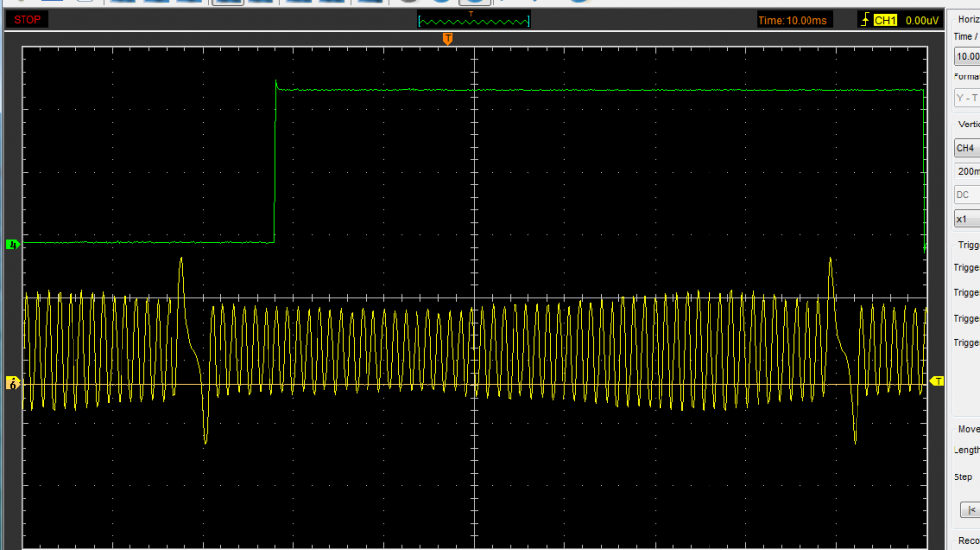
Task: Click the yellow trigger level T marker
Action: tap(937, 380)
